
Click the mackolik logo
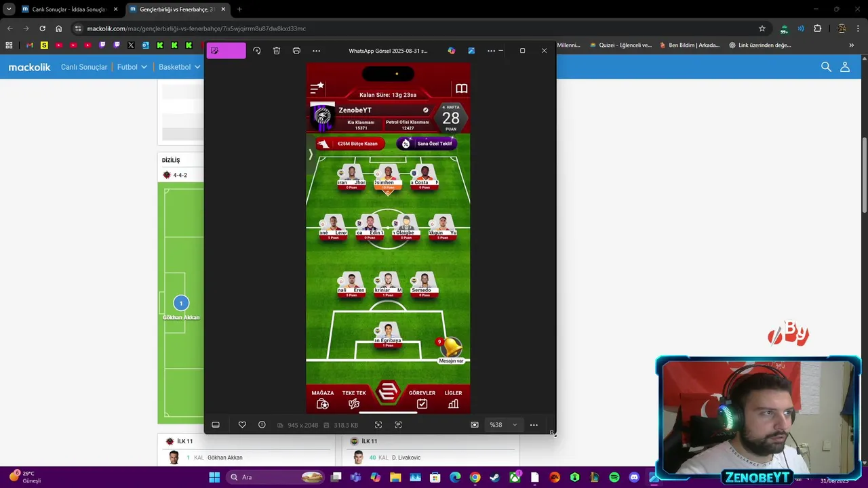29,67
